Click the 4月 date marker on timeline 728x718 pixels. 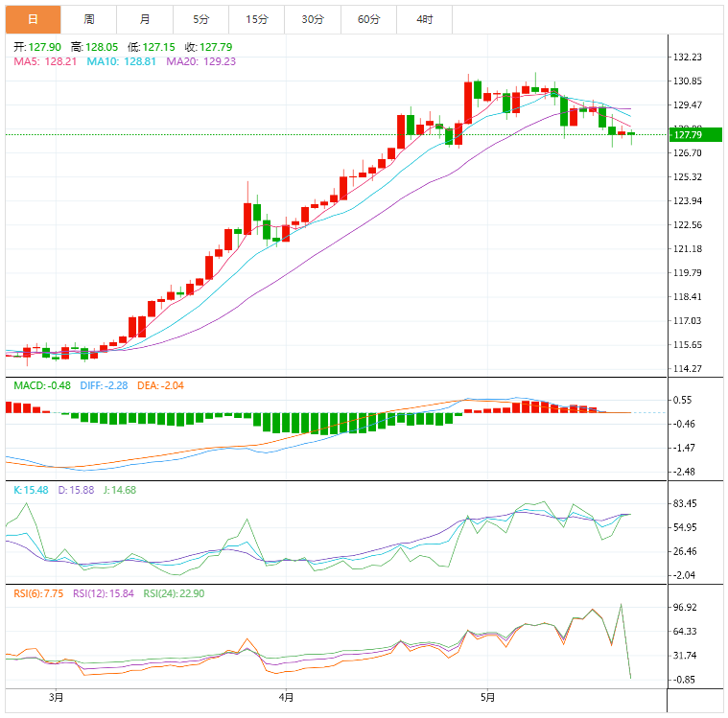[x=284, y=697]
